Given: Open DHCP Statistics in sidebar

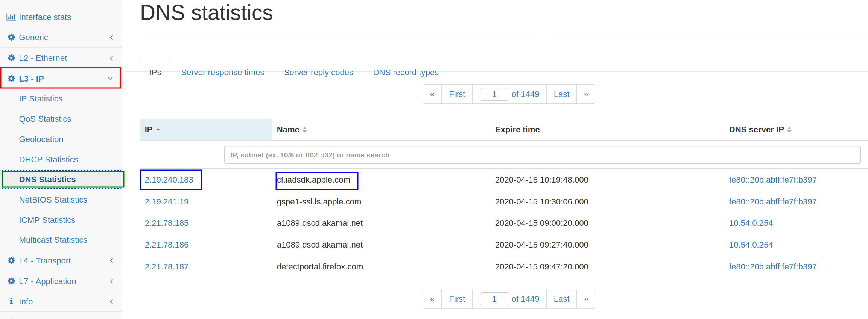Looking at the screenshot, I should pyautogui.click(x=49, y=159).
